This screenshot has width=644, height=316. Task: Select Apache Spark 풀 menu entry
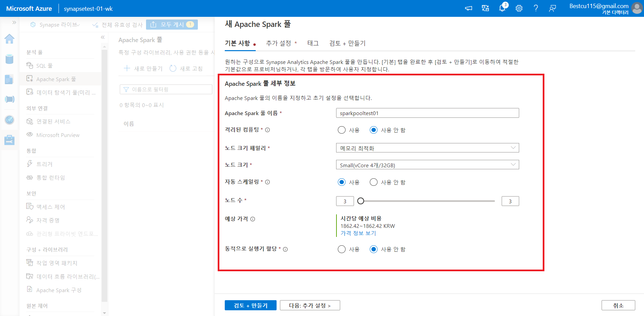pos(60,79)
